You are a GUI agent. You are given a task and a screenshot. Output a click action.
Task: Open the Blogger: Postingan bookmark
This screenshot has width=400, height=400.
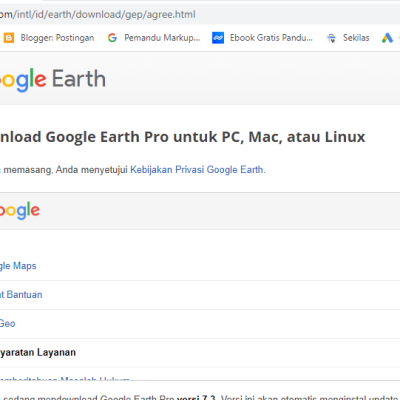(x=57, y=38)
